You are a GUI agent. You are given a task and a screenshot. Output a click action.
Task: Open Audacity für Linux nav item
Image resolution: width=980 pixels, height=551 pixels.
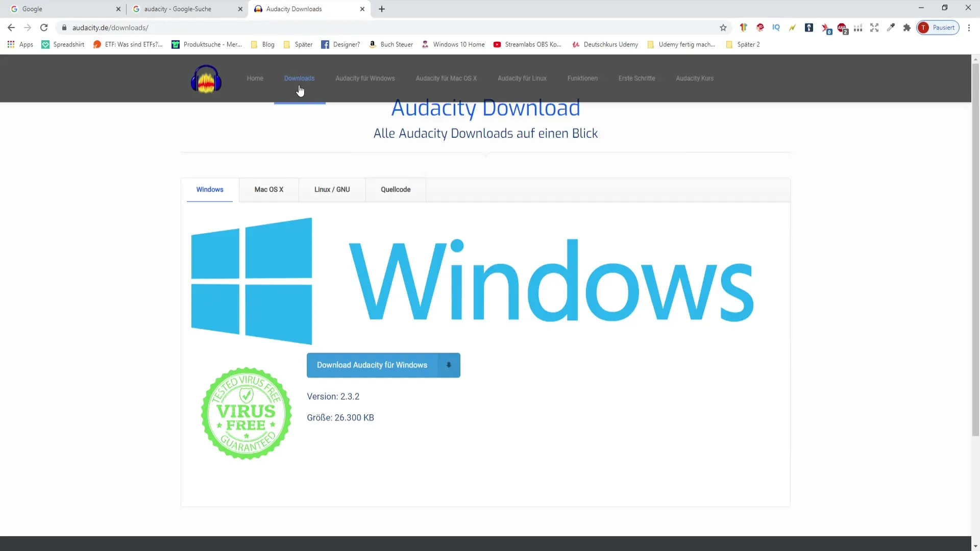[522, 79]
